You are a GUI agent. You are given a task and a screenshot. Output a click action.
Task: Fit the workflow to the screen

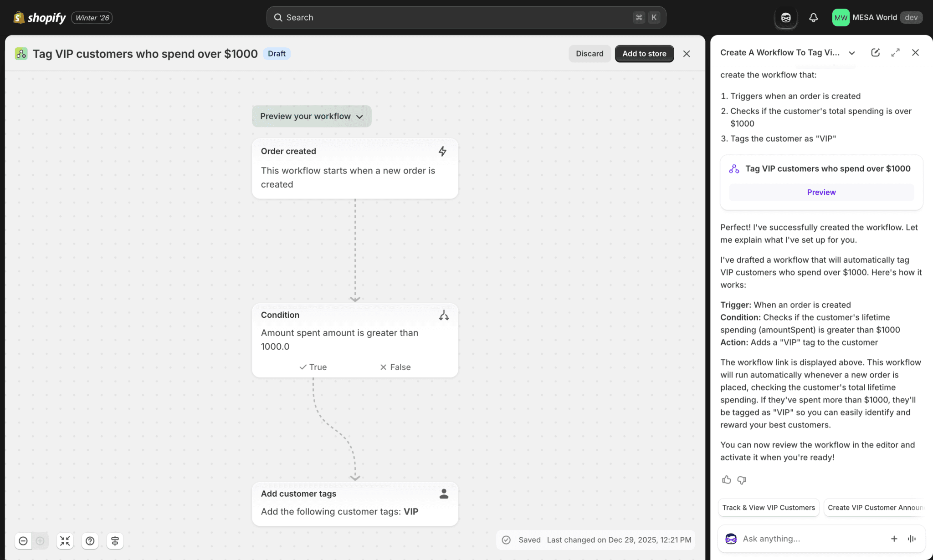pyautogui.click(x=65, y=541)
